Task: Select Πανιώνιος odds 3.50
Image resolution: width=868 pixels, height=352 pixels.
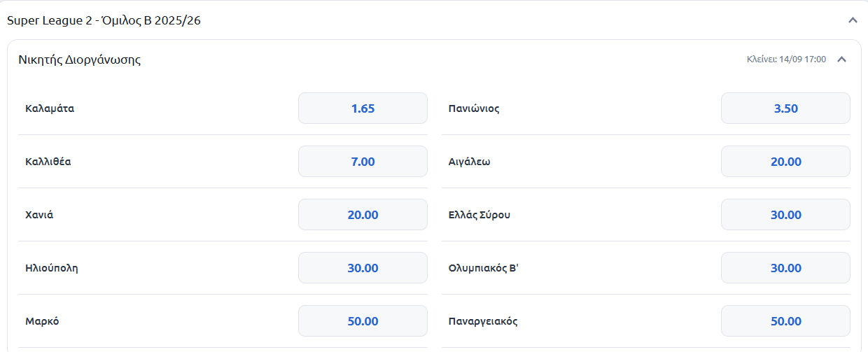Action: coord(785,108)
